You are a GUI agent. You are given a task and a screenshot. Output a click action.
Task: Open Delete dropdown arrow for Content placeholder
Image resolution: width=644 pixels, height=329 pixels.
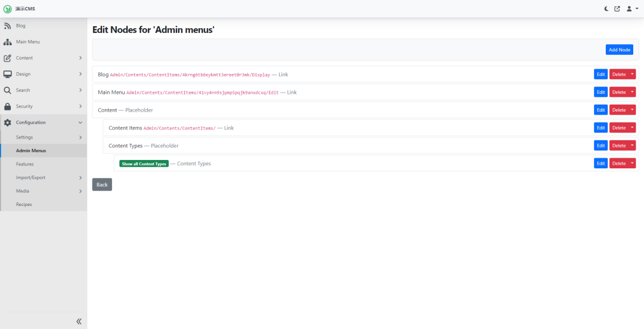pos(632,110)
